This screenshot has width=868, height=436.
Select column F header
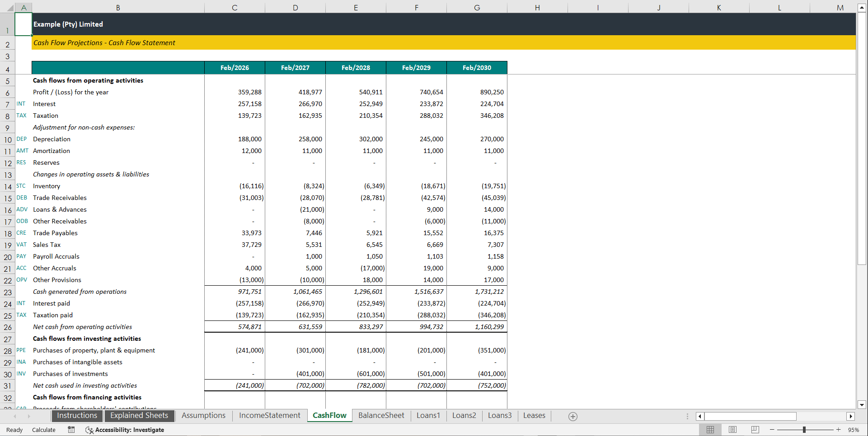tap(416, 7)
